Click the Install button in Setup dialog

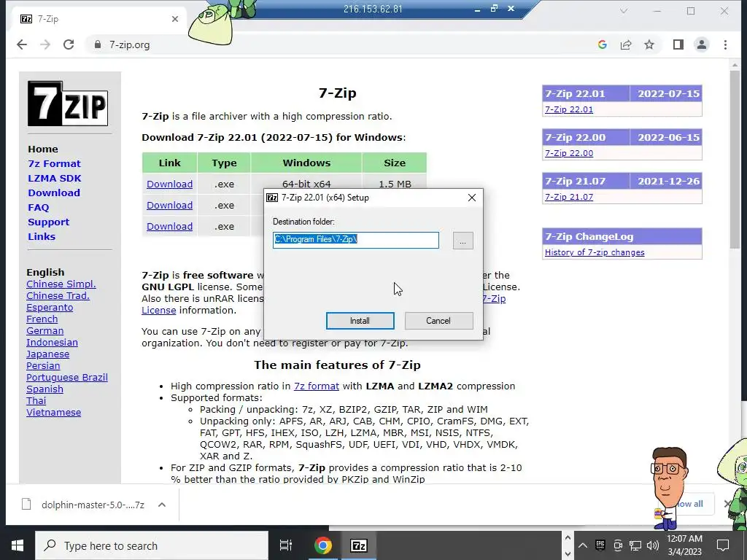(x=360, y=321)
